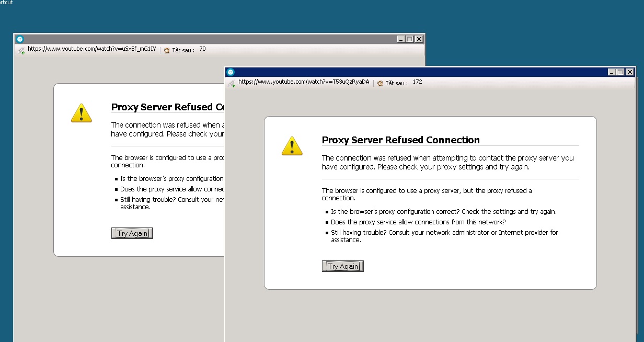Click the clock icon next to 'Tắt sau : 172'
The height and width of the screenshot is (342, 644).
380,83
